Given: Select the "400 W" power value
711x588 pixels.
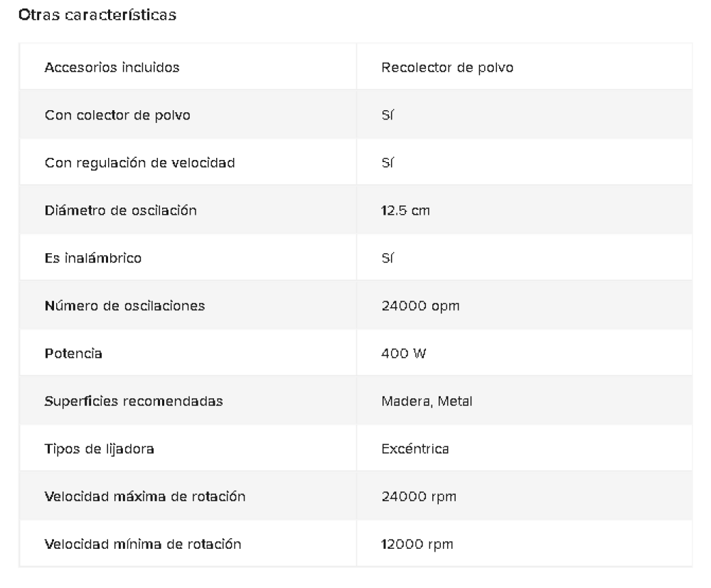Looking at the screenshot, I should 404,353.
